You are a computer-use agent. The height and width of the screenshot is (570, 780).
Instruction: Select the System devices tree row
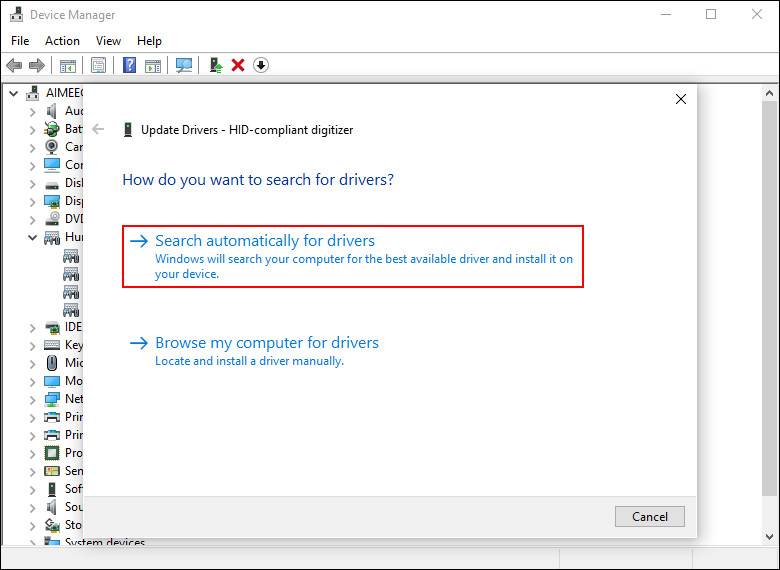tap(94, 541)
